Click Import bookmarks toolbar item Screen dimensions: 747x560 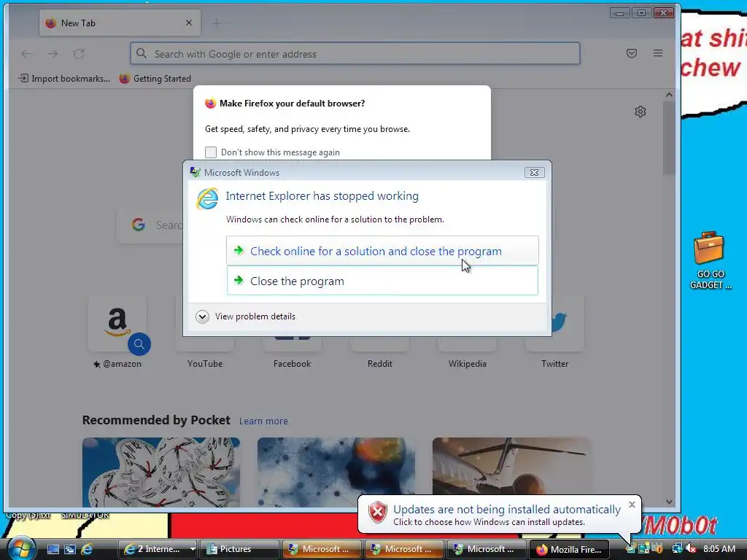(x=64, y=79)
